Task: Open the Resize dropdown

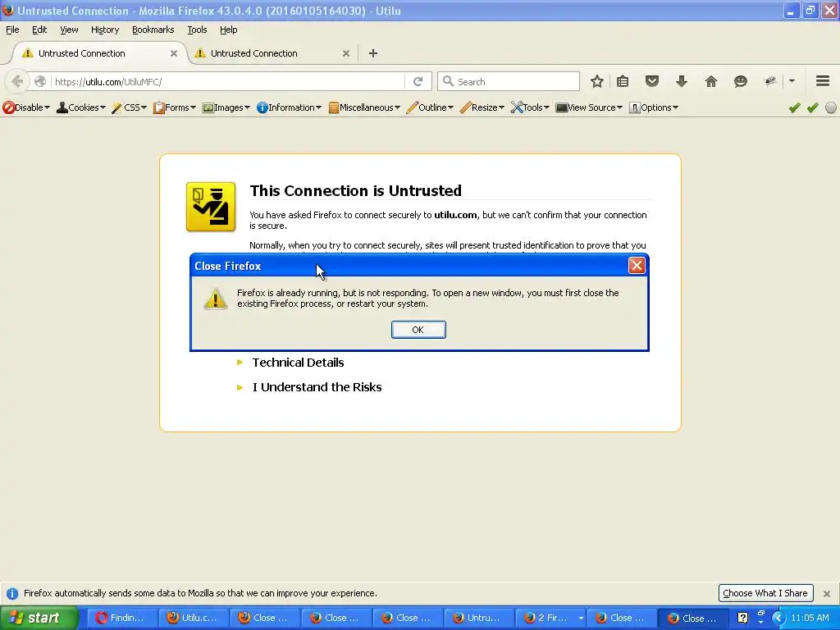Action: [x=482, y=107]
